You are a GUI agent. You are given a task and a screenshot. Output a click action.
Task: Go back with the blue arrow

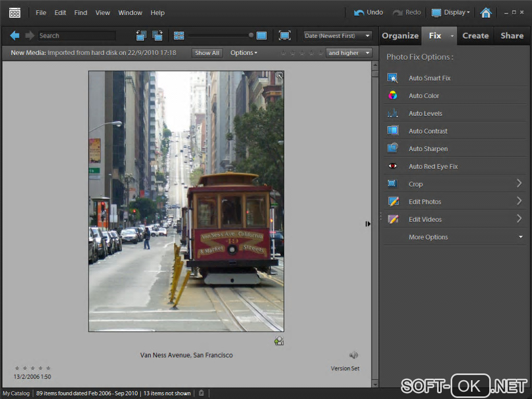[x=15, y=35]
